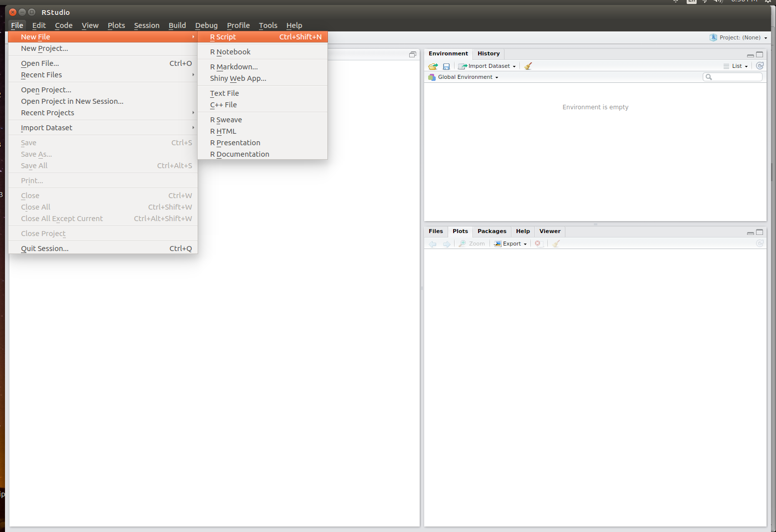Open the Plots menu in menu bar

[x=116, y=25]
